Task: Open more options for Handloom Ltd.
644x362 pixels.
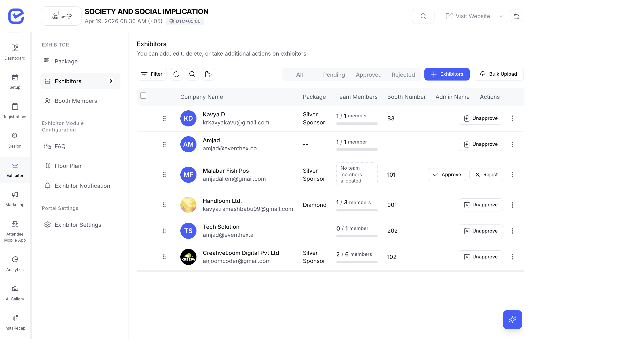Action: point(512,205)
